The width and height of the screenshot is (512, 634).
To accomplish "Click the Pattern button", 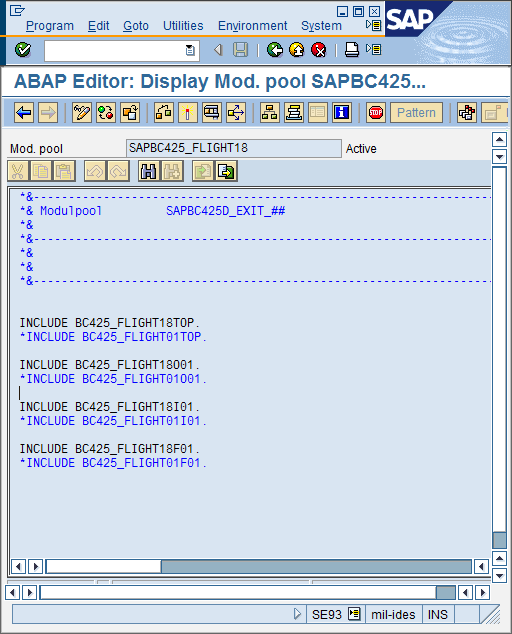I will click(x=416, y=112).
